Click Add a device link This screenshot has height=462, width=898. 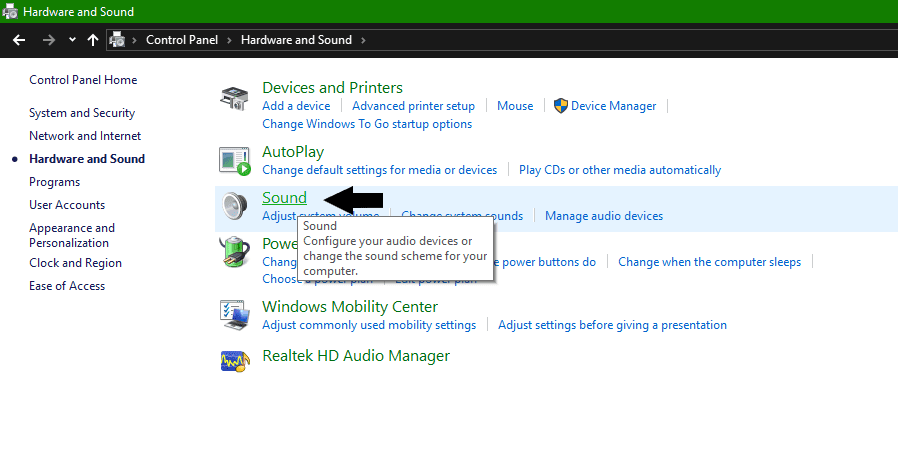[x=296, y=106]
